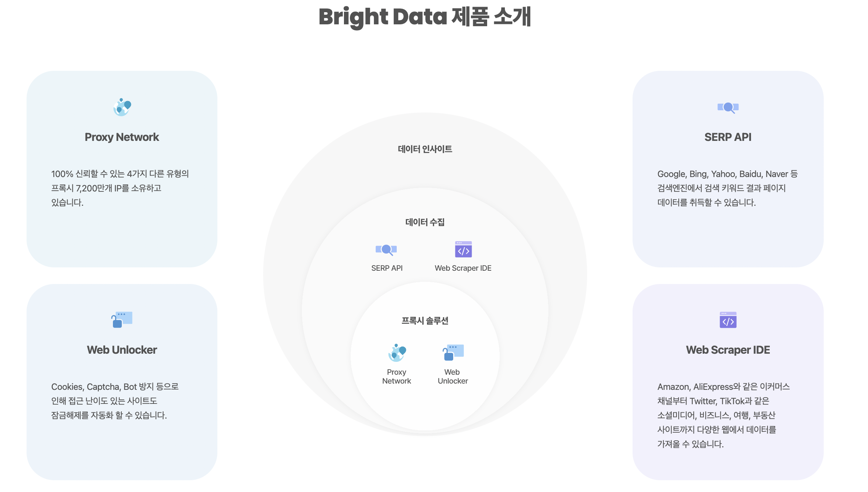Click the Proxy Network description about 7,200만개 IP
The image size is (868, 492).
pos(120,188)
